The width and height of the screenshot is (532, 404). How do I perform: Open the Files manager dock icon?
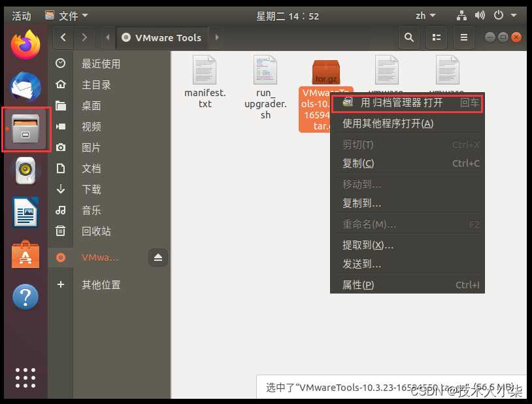point(25,129)
